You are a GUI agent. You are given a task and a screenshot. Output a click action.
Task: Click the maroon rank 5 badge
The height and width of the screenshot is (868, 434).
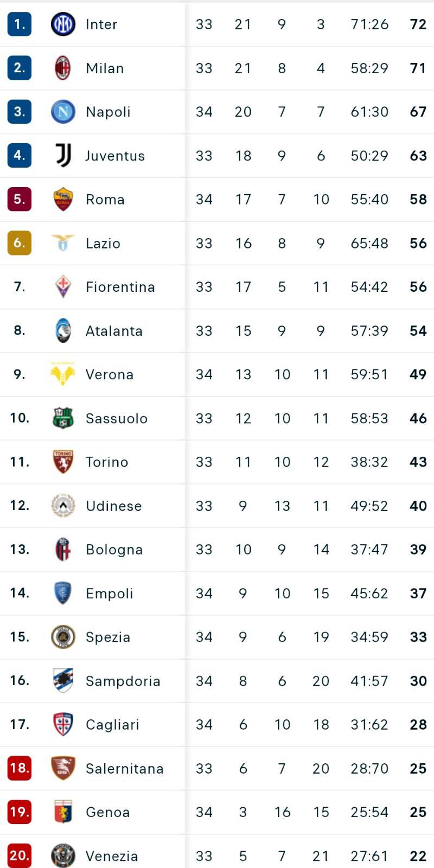tap(20, 200)
